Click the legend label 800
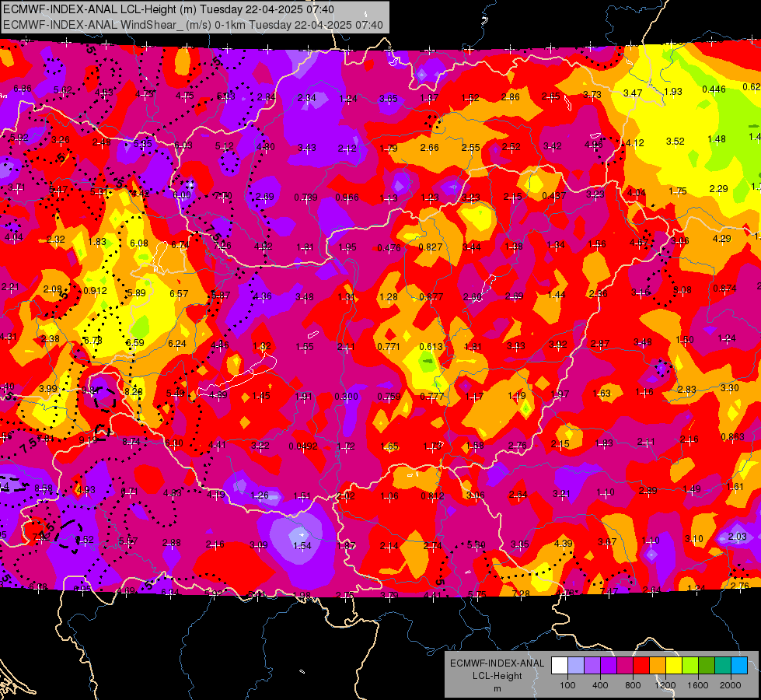Viewport: 761px width, 700px height. (x=633, y=685)
